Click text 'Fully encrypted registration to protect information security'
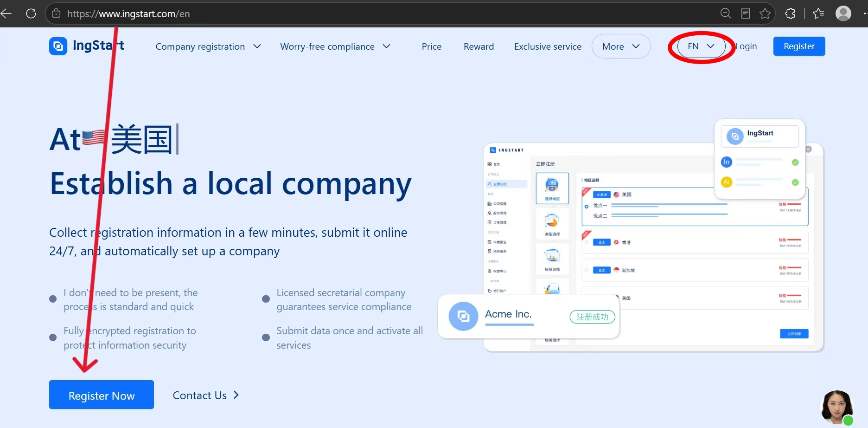Screen dimensions: 868x428 130,338
